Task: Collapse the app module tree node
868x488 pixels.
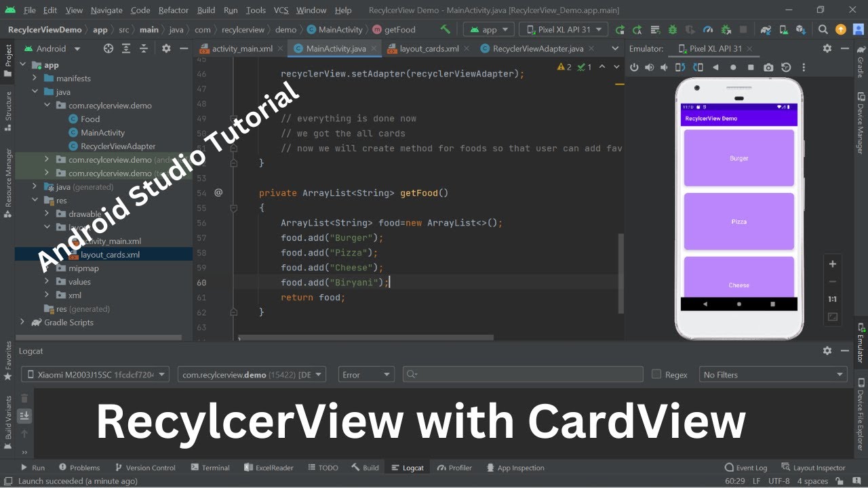Action: coord(22,65)
